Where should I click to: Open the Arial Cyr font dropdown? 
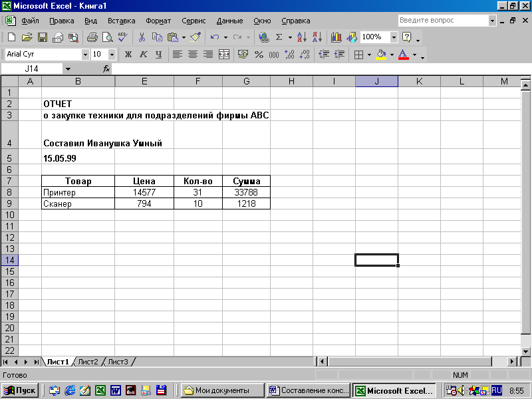(85, 55)
